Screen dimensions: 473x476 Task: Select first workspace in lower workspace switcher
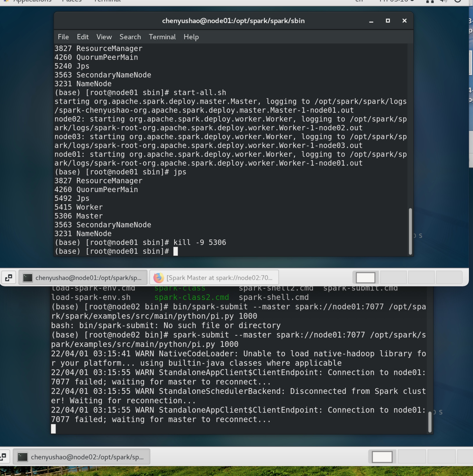pos(382,457)
